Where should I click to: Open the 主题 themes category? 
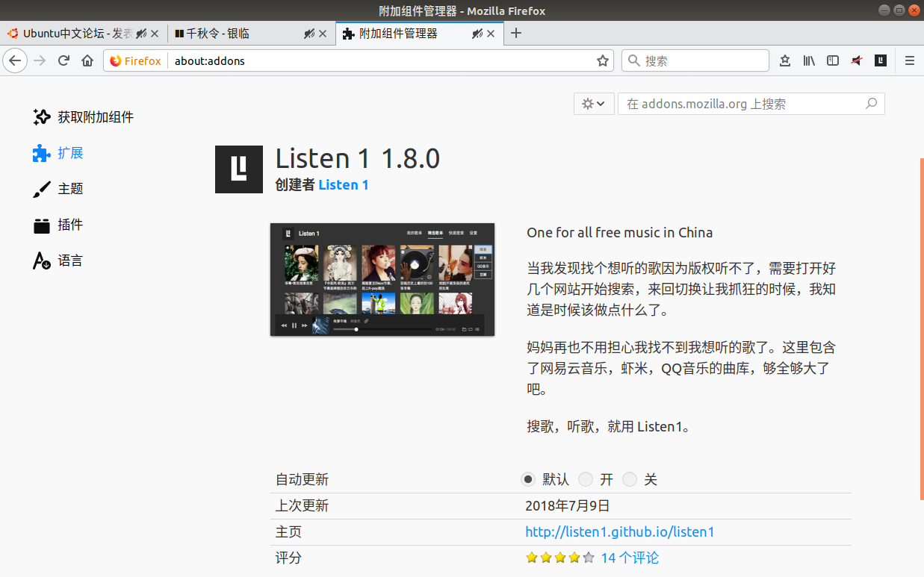58,189
